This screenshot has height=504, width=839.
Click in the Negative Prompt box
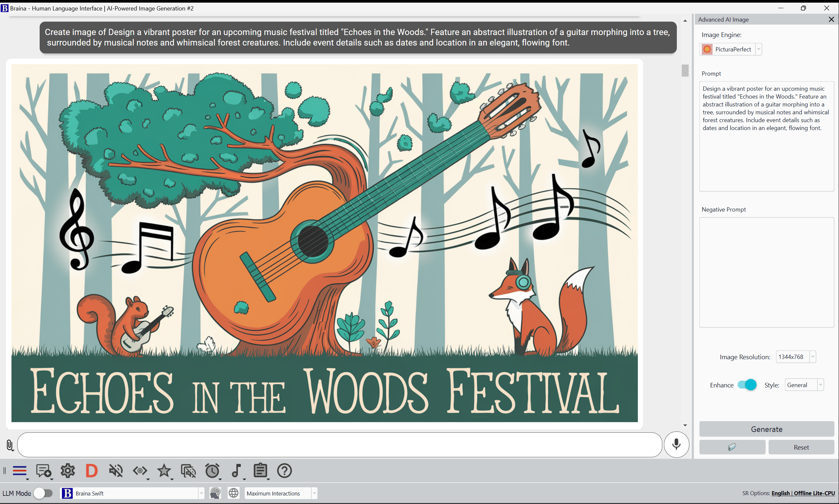click(766, 272)
